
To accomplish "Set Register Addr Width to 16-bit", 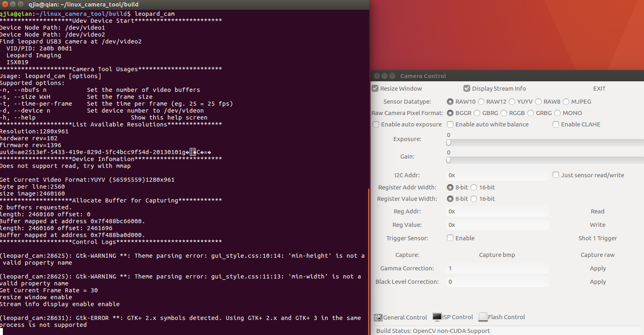I will (x=474, y=187).
